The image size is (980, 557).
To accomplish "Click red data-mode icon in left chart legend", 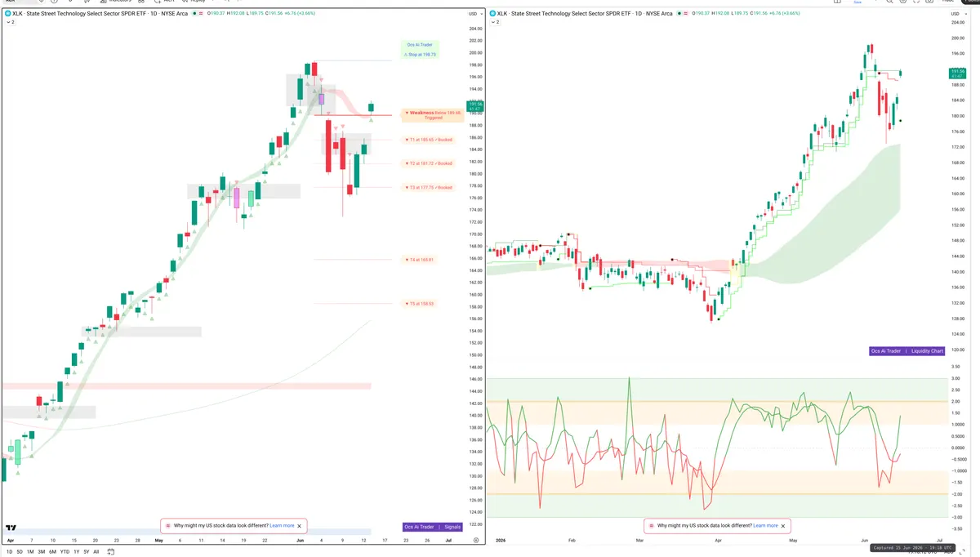I will (x=202, y=14).
